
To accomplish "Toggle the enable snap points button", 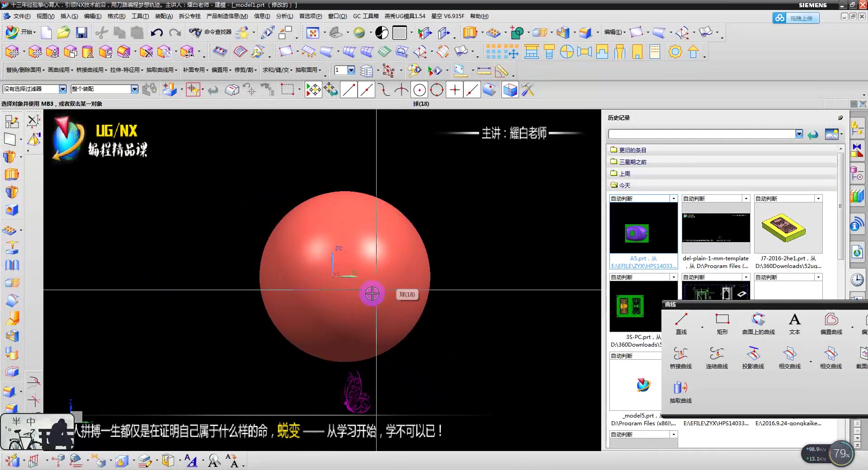I will pos(313,90).
